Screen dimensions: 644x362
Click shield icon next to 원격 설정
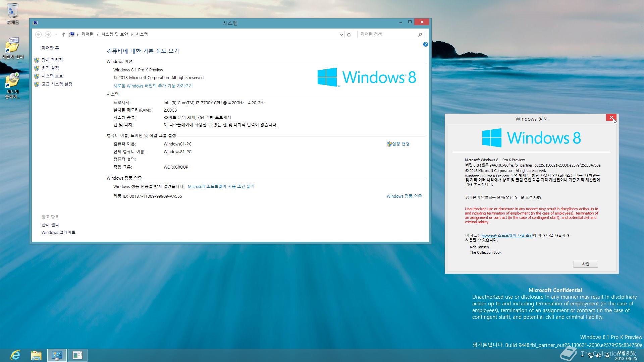tap(37, 68)
